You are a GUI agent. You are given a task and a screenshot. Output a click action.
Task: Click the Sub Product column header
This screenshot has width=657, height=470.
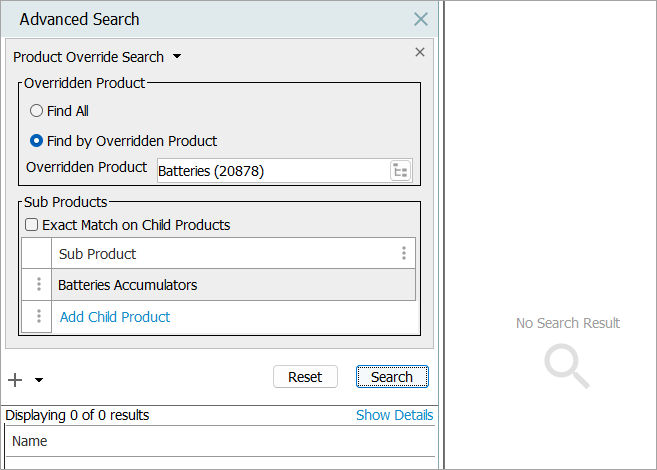[220, 254]
